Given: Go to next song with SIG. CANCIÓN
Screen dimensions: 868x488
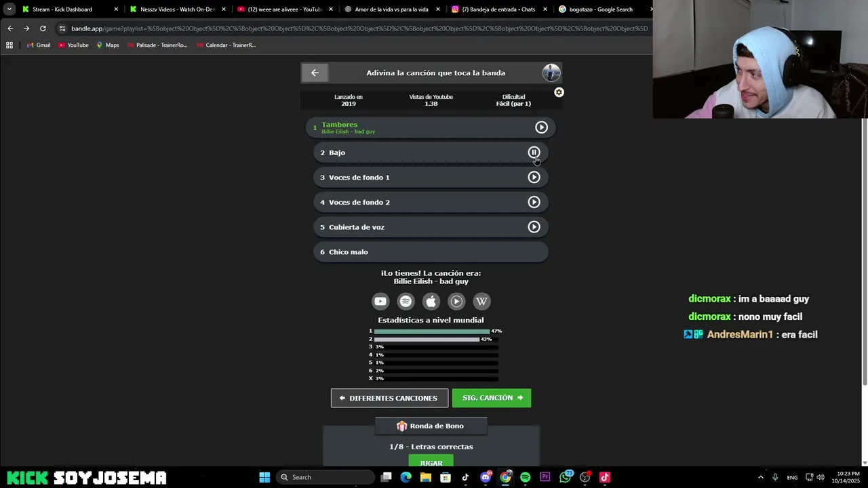Looking at the screenshot, I should [492, 398].
